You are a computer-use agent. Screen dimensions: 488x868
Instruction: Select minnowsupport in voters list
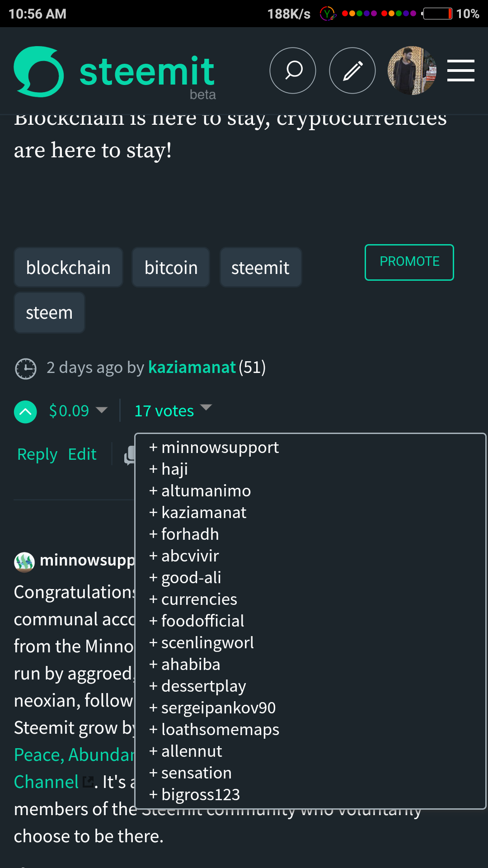220,448
